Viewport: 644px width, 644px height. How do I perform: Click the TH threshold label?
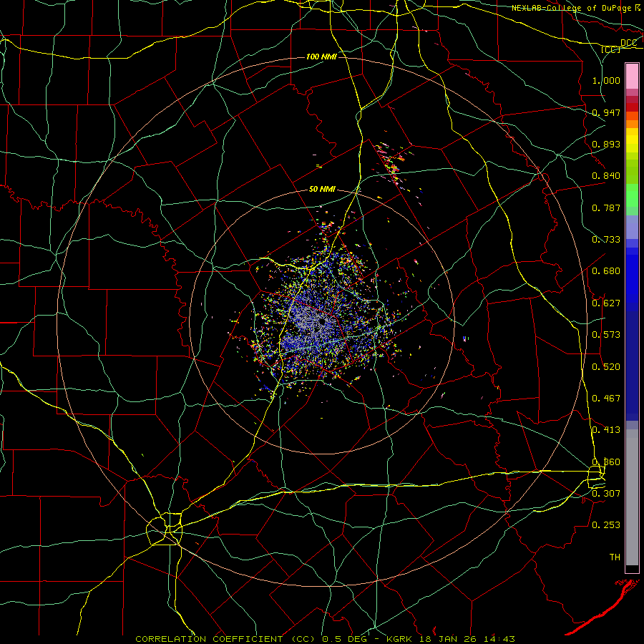tap(615, 557)
